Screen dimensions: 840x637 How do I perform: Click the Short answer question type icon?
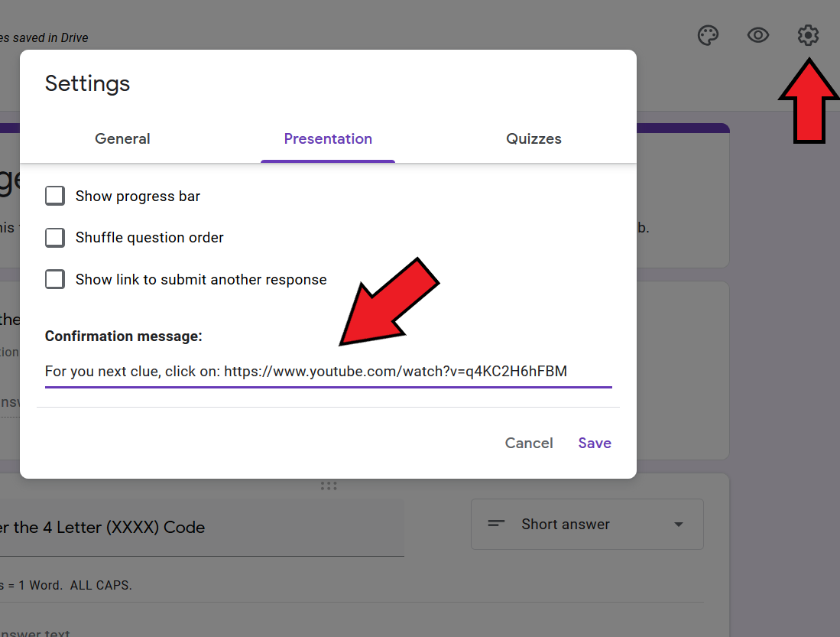496,524
